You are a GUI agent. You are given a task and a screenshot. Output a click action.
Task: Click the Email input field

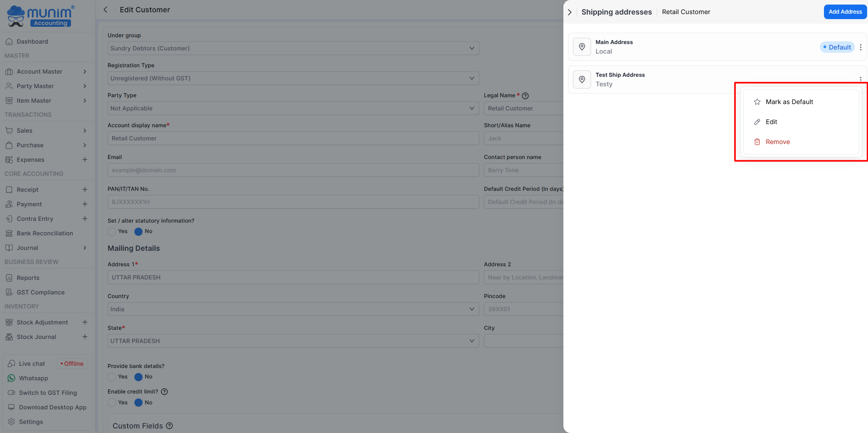[293, 170]
